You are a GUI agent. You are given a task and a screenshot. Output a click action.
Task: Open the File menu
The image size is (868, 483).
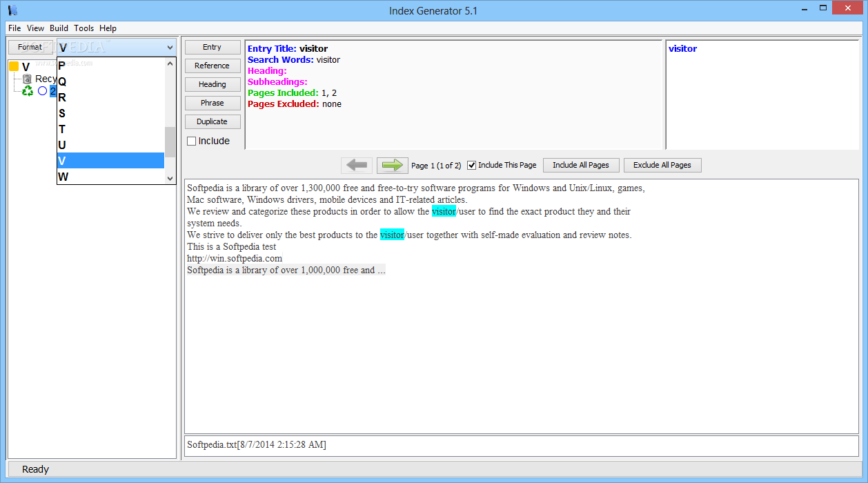pyautogui.click(x=14, y=28)
